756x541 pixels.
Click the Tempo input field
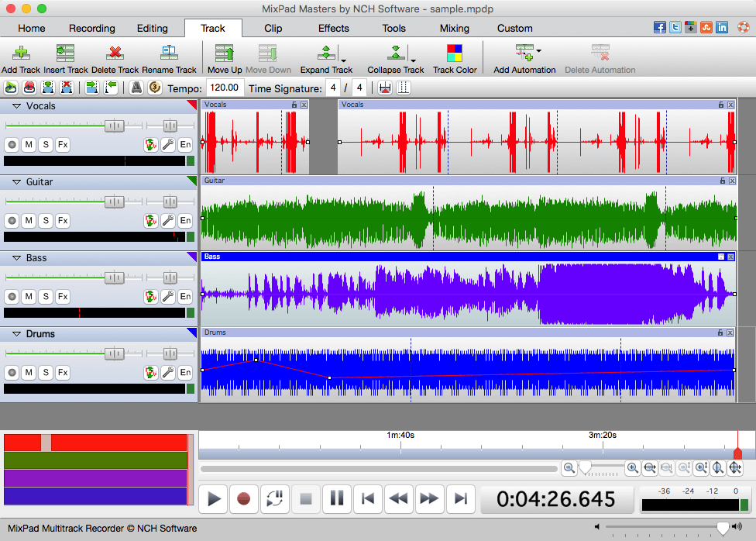224,88
